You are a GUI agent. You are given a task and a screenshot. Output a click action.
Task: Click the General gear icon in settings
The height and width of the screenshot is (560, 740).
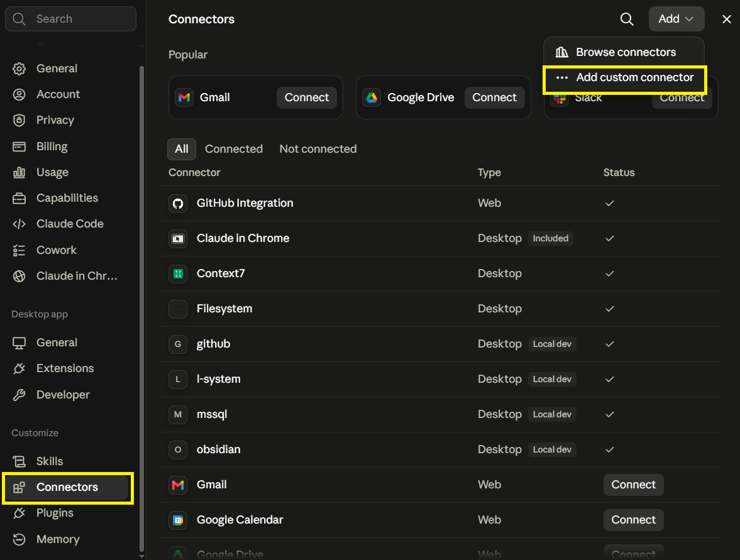[x=19, y=69]
